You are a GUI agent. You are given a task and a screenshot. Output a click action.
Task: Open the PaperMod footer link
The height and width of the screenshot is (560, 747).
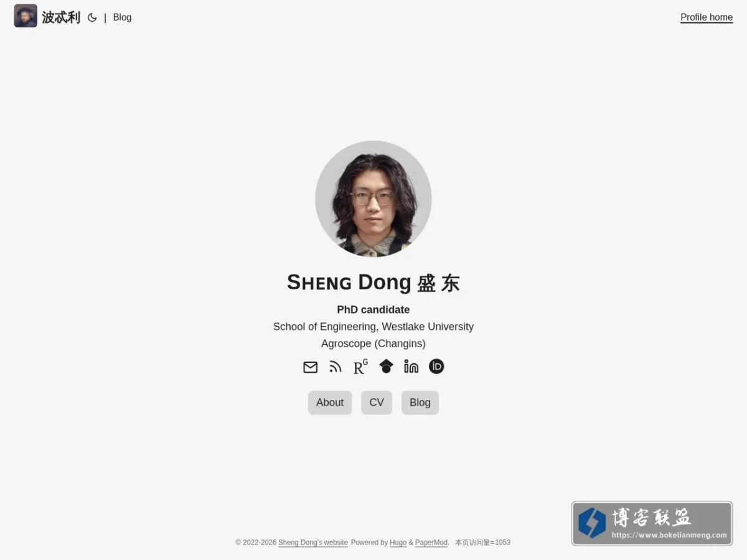pos(431,543)
